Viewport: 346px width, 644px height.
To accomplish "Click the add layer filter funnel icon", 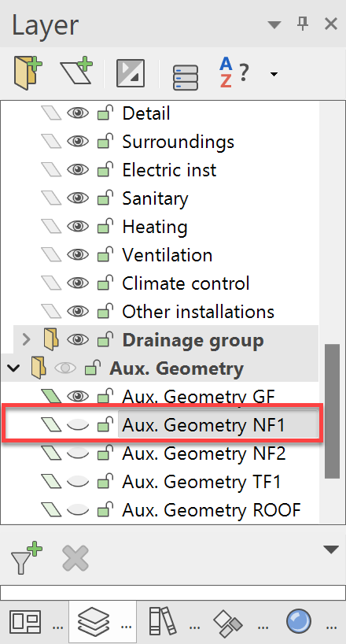I will [x=26, y=557].
